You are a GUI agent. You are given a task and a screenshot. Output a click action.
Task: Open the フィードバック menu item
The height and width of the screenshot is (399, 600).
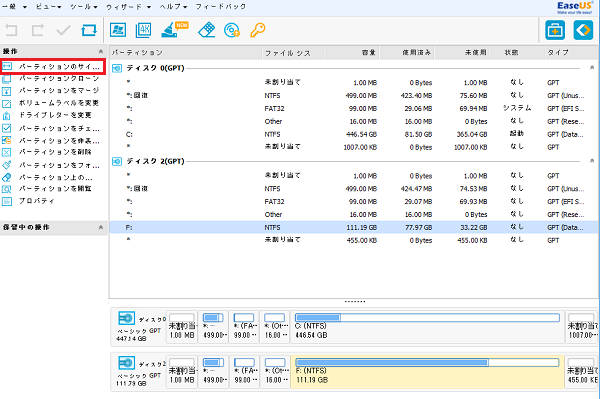(220, 7)
